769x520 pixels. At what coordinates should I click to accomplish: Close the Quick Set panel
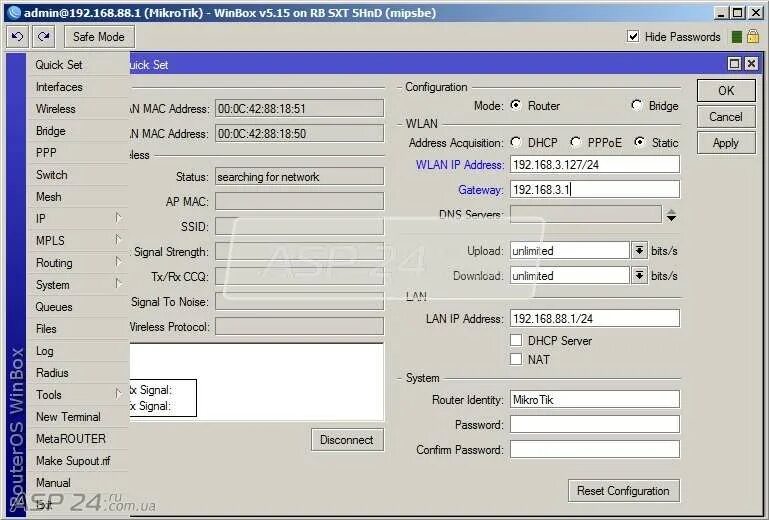tap(751, 64)
